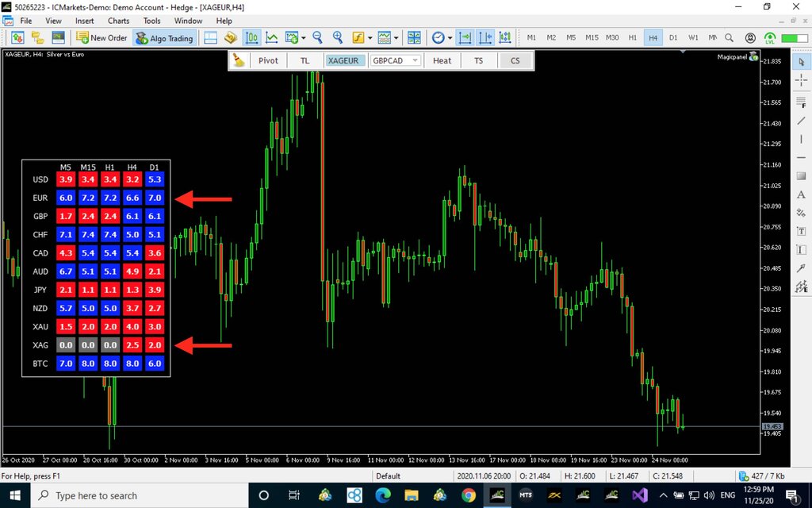The image size is (812, 508).
Task: Click the Heat button in panel
Action: pyautogui.click(x=442, y=60)
